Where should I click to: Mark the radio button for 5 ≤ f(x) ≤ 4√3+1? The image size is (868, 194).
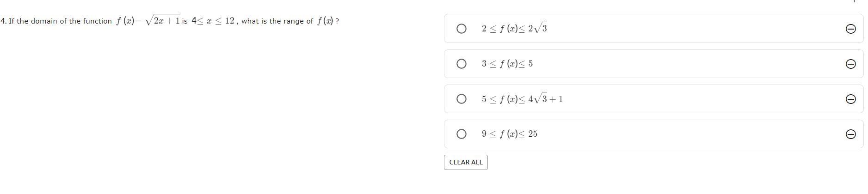[461, 99]
